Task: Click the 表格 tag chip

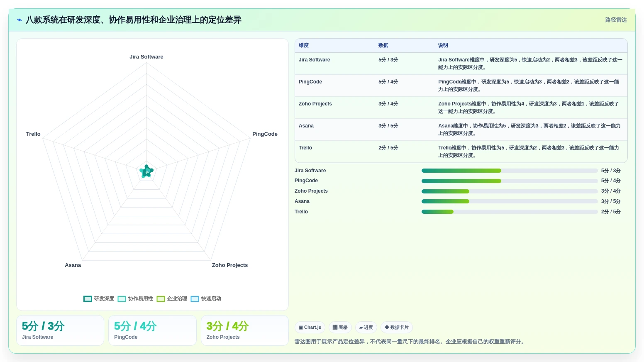Action: (x=340, y=328)
